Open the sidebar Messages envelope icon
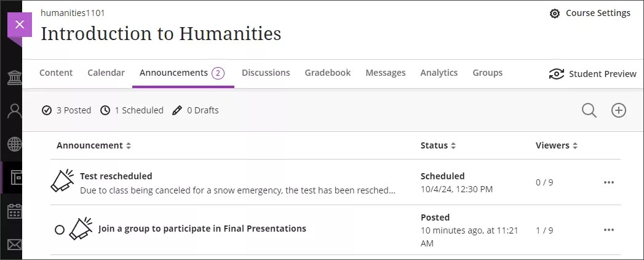The image size is (644, 260). point(14,245)
